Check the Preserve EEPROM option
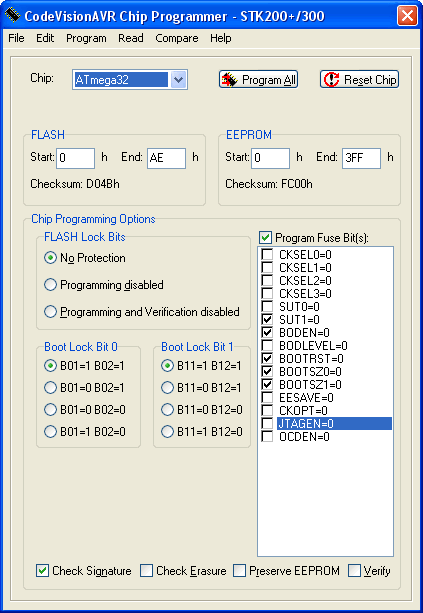This screenshot has width=423, height=613. pos(240,570)
